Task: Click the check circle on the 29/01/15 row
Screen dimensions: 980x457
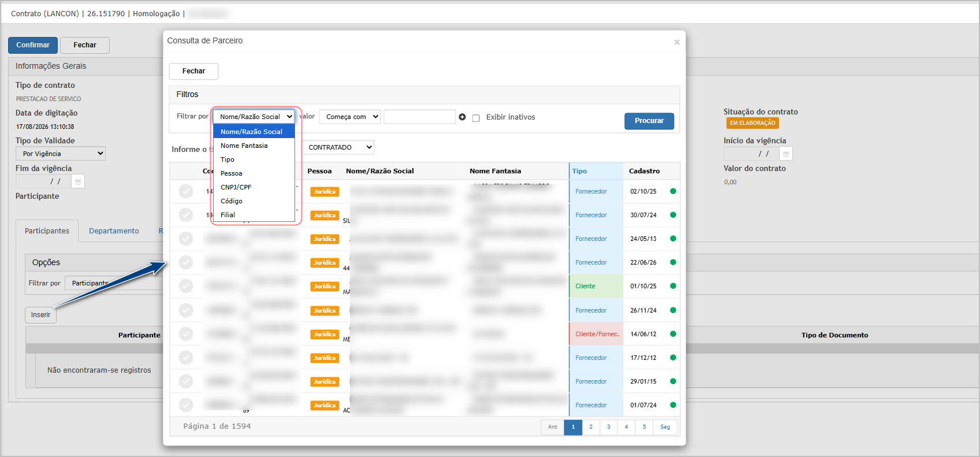Action: coord(186,381)
